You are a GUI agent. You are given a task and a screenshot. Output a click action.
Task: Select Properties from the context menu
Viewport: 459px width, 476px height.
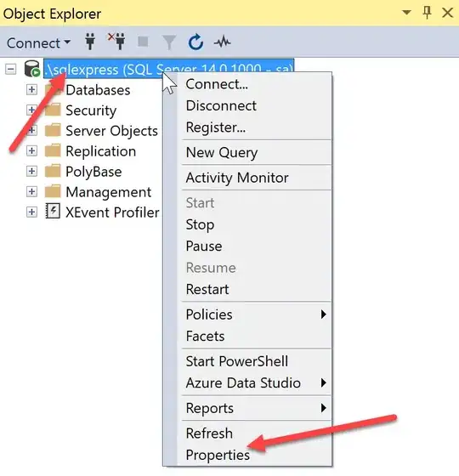click(218, 455)
